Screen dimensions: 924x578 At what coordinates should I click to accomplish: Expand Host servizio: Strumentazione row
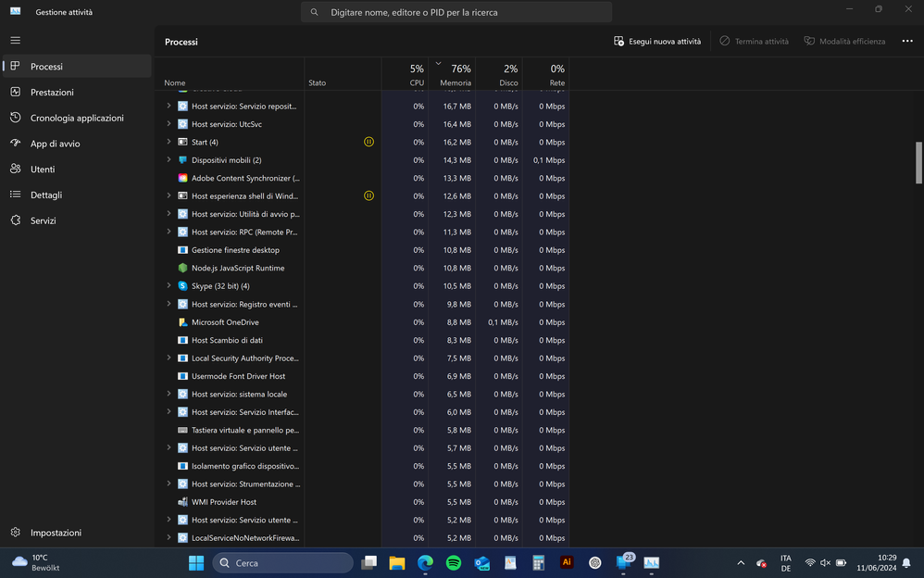pos(169,484)
